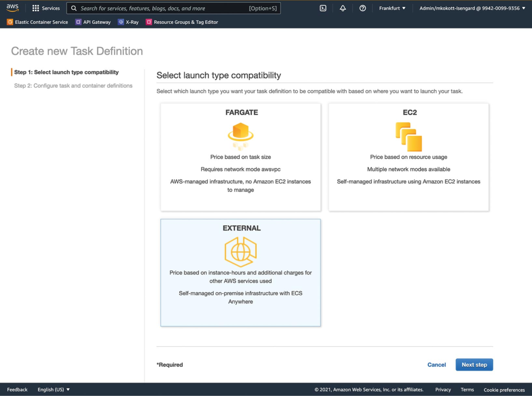Open the Terms footer link
Screen dimensions: 532x396
(467, 390)
